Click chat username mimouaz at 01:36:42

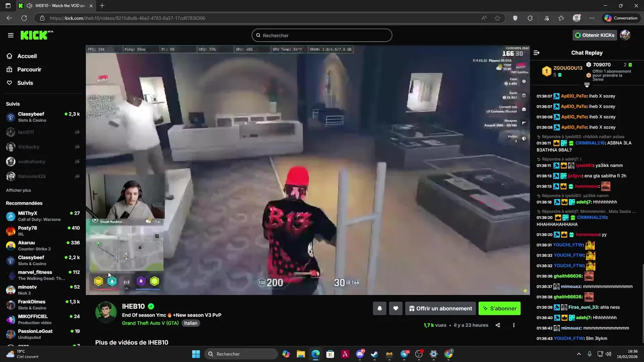[x=571, y=328]
